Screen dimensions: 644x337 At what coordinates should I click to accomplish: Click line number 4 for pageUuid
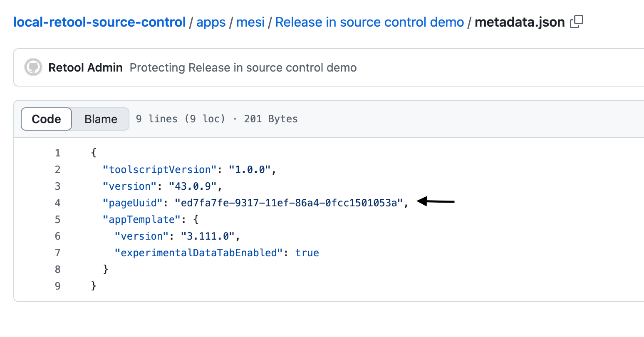coord(57,203)
